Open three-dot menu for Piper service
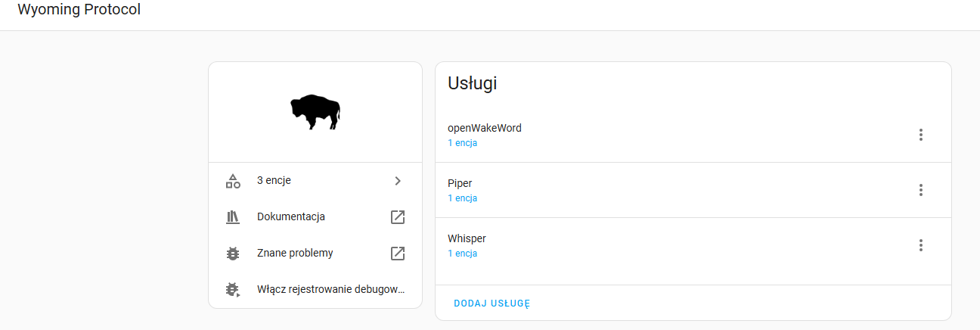 tap(920, 190)
